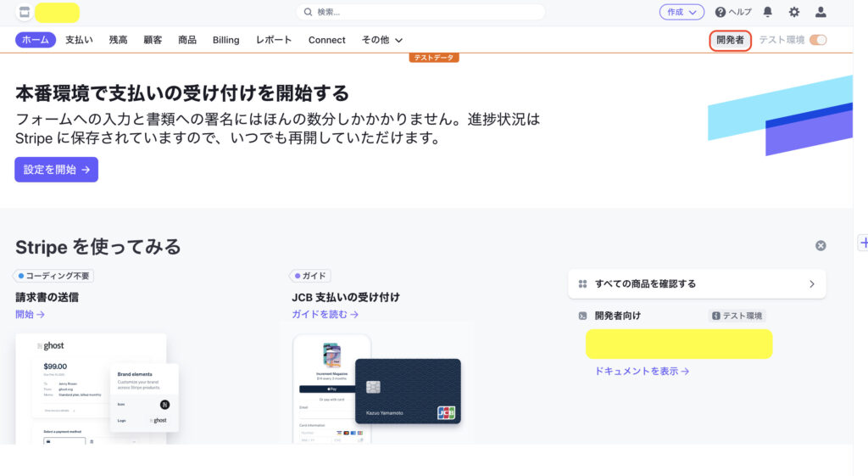This screenshot has width=868, height=476.
Task: Click the grid icon beside すべての商品を確認する
Action: 582,283
